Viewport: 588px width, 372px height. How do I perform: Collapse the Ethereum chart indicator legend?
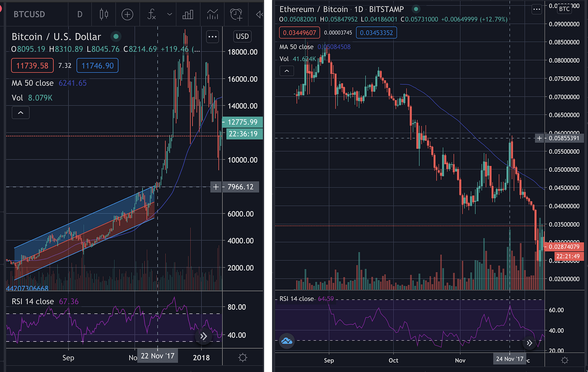pyautogui.click(x=287, y=71)
